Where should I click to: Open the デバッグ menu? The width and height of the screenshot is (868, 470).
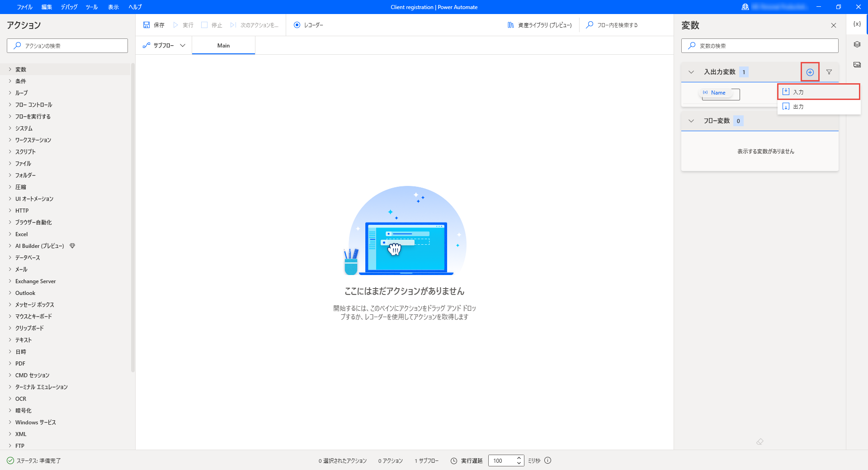[69, 7]
